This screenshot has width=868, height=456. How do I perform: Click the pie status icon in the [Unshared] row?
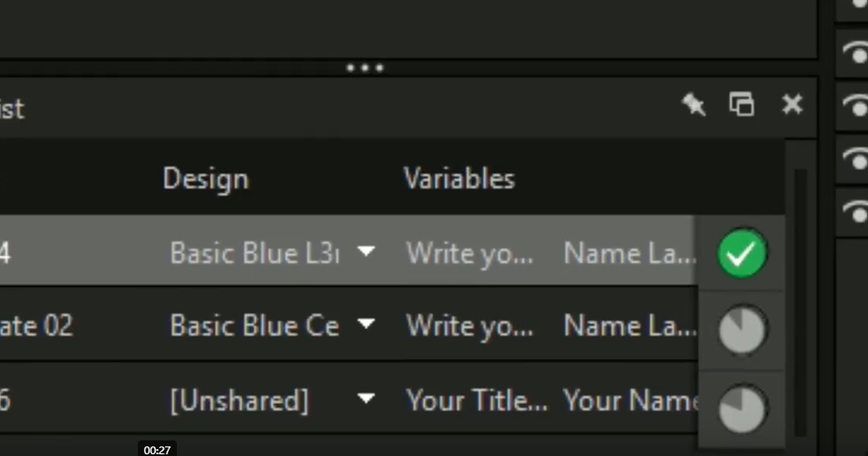tap(742, 407)
